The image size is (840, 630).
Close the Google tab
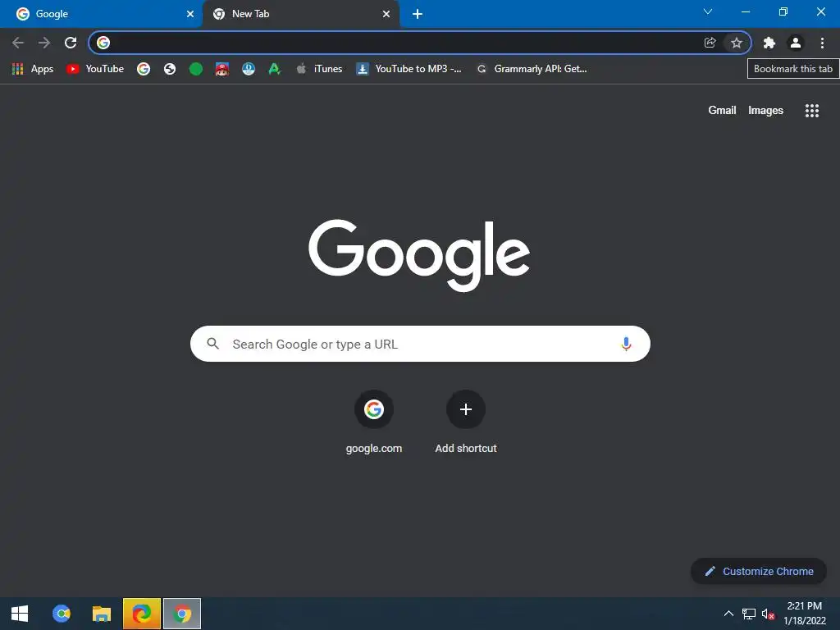tap(190, 14)
